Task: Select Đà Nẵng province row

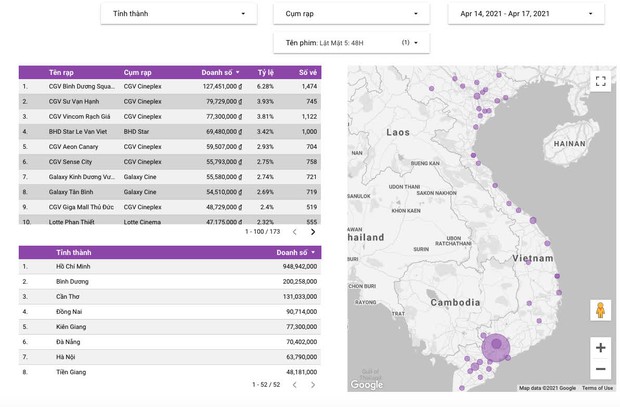Action: click(170, 342)
